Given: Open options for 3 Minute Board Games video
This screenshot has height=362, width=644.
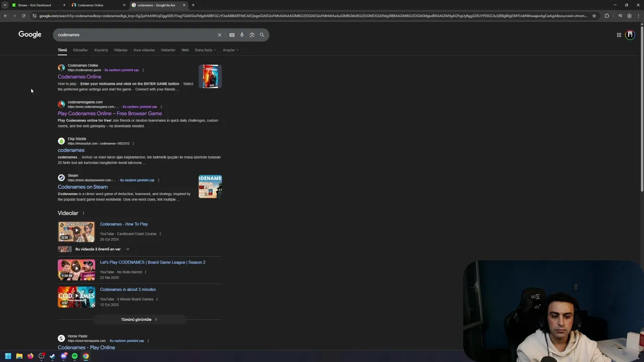Looking at the screenshot, I should coord(157,299).
